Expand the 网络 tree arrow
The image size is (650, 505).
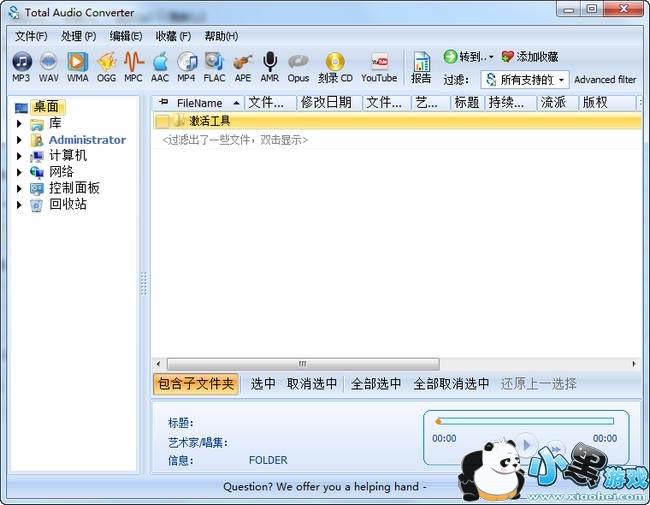point(19,172)
